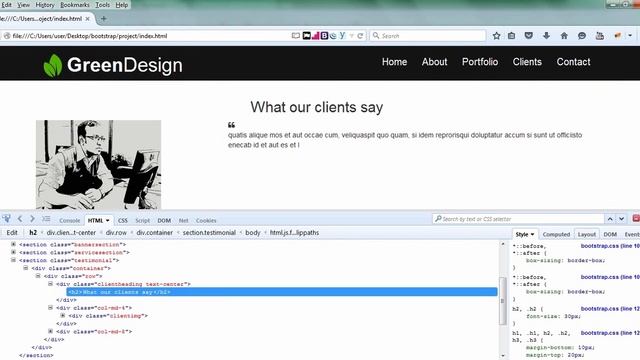The image size is (640, 360).
Task: Close the Firebug panel red button
Action: coord(636,218)
